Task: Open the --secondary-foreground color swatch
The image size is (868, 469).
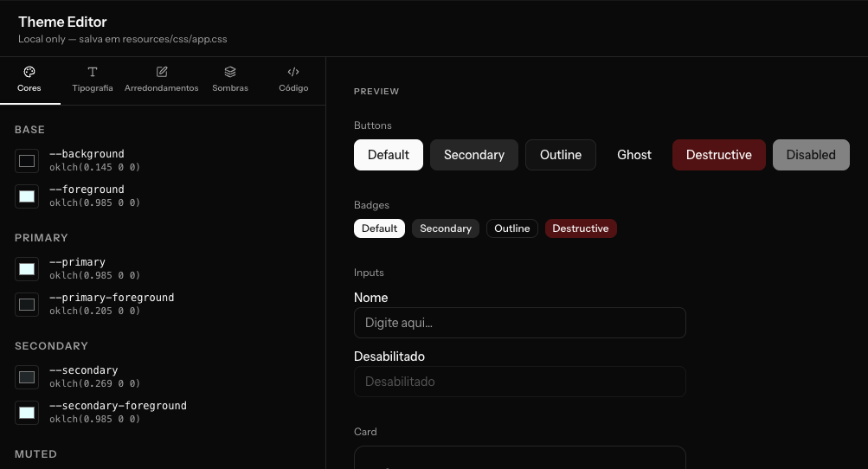Action: tap(27, 413)
